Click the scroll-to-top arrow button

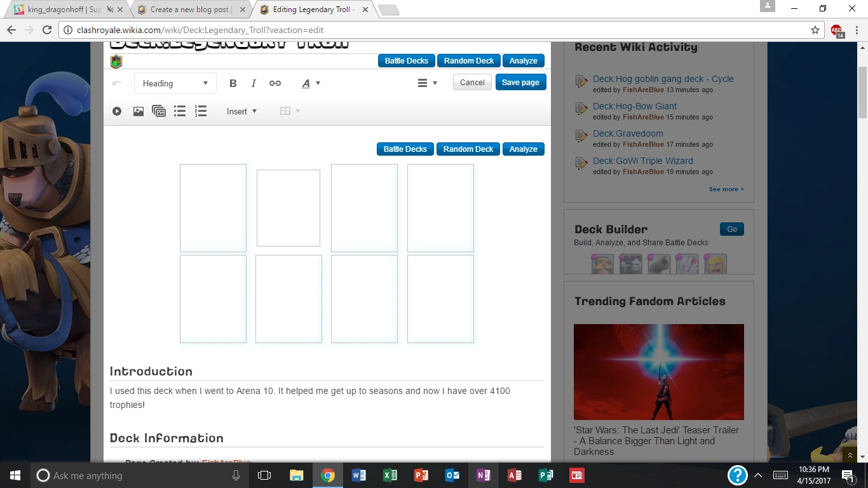[x=850, y=455]
